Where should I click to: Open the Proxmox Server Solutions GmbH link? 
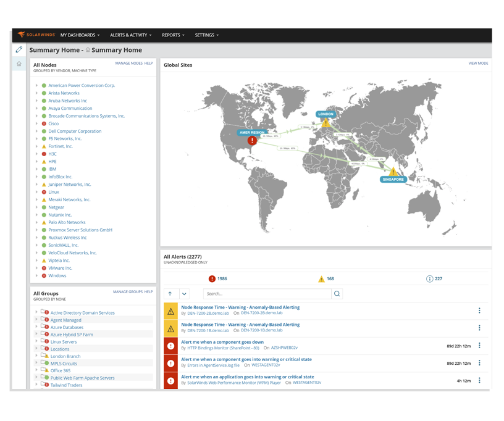coord(80,230)
